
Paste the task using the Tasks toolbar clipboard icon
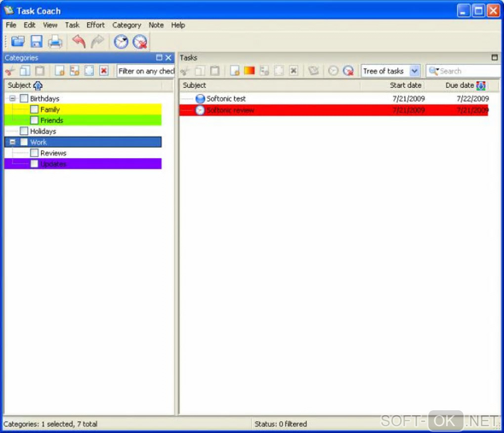click(x=215, y=71)
